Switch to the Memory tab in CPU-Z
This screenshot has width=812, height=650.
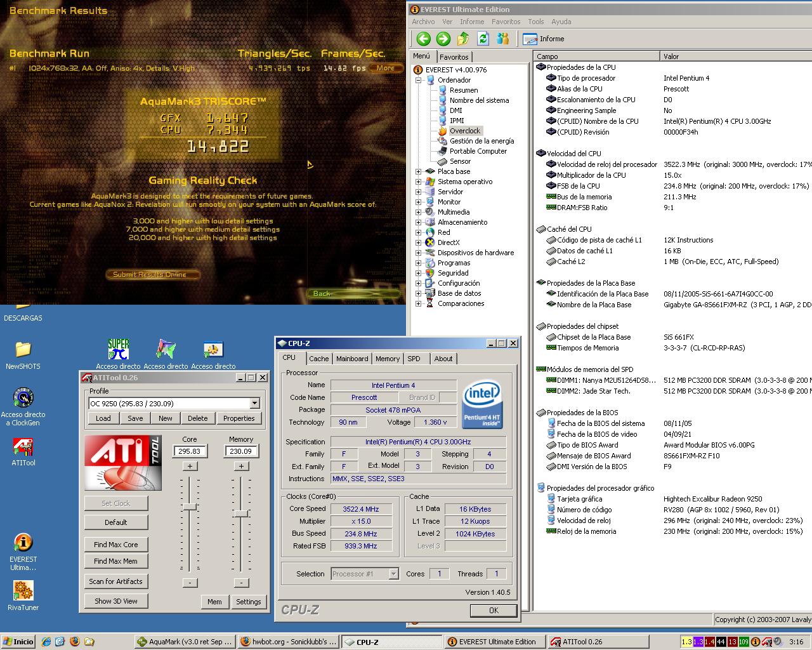click(388, 359)
